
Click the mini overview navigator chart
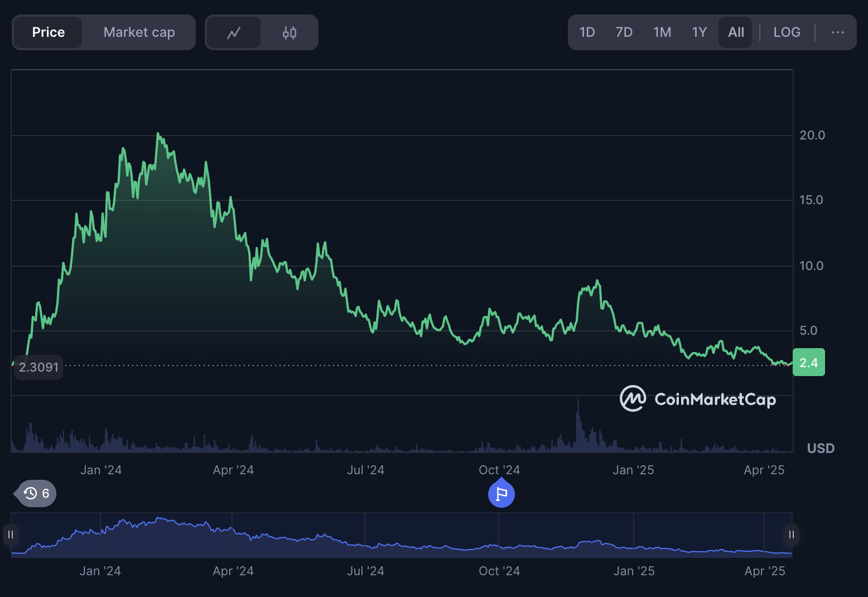point(402,536)
